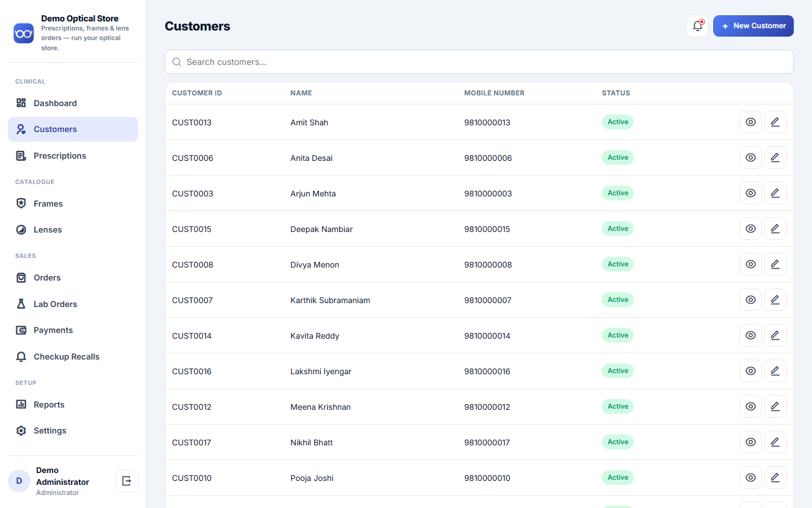Screen dimensions: 812x508
Task: Edit customer Lakshmi Iyengar
Action: tap(775, 371)
